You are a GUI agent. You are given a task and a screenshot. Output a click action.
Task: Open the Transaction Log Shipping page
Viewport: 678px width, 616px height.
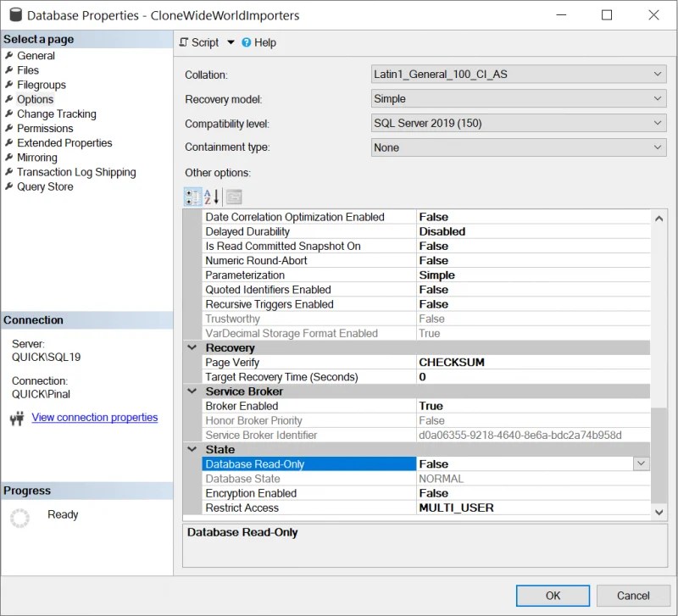coord(76,172)
